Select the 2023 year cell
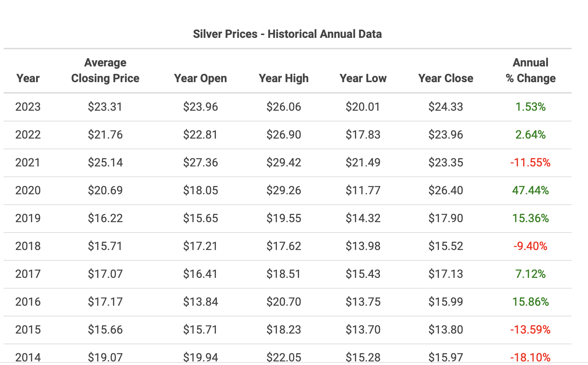This screenshot has width=588, height=365. pyautogui.click(x=28, y=107)
